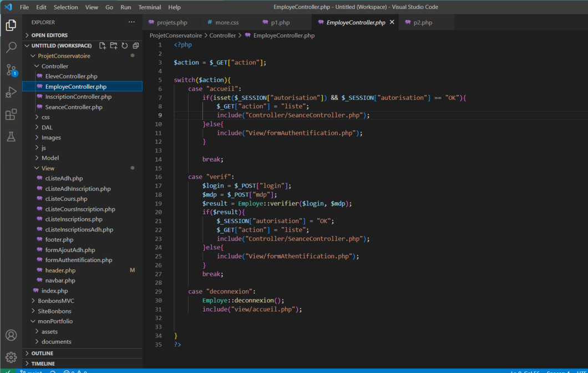The image size is (588, 373).
Task: Open the Extensions view
Action: point(11,115)
